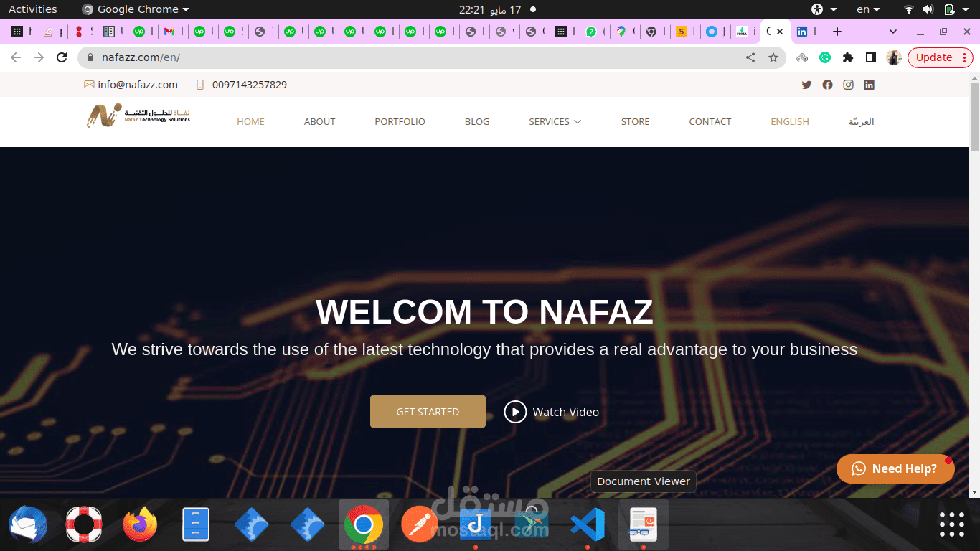Go to the HOME menu item
This screenshot has height=551, width=980.
click(x=250, y=122)
